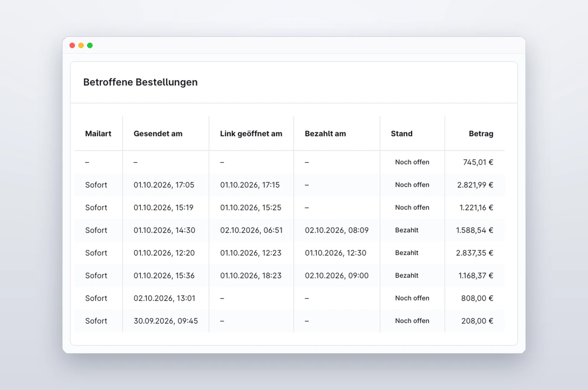
Task: Click sent date 01.10.2026, 15:36
Action: tap(164, 276)
